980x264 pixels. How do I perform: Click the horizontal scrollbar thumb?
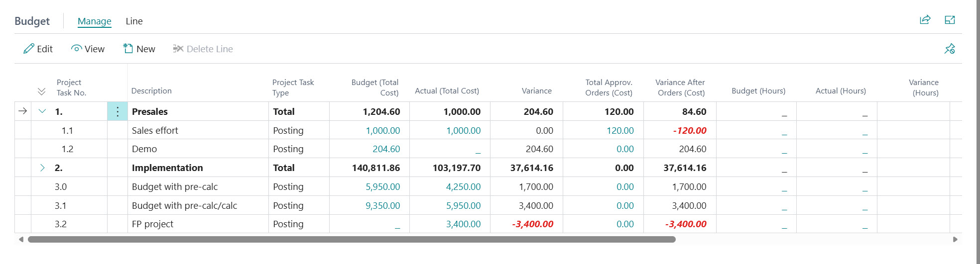point(352,239)
